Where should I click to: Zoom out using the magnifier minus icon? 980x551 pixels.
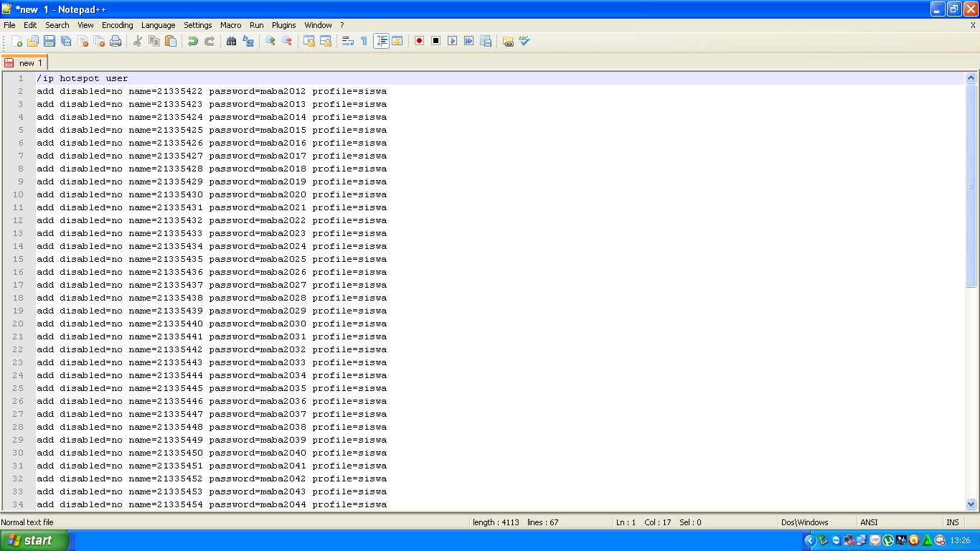point(287,42)
